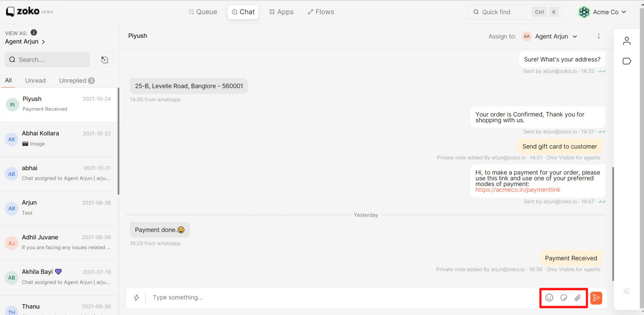Open the tags icon in right panel
Viewport: 644px width, 315px height.
pyautogui.click(x=627, y=61)
